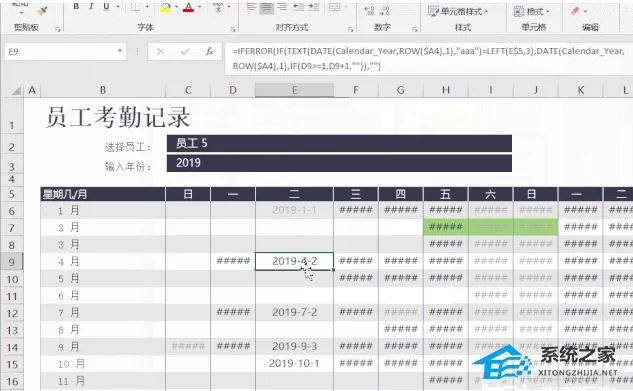Open the 单元格样式 dropdown
The image size is (633, 391).
pyautogui.click(x=458, y=11)
